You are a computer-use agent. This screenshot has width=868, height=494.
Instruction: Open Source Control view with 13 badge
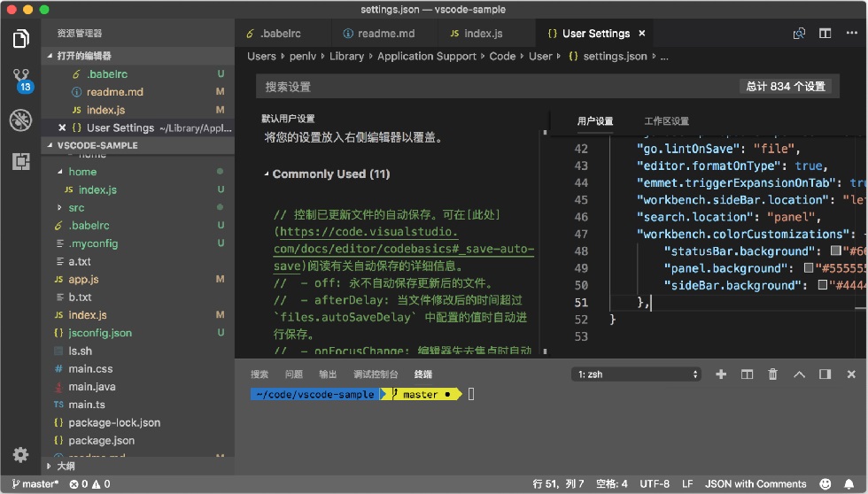22,81
